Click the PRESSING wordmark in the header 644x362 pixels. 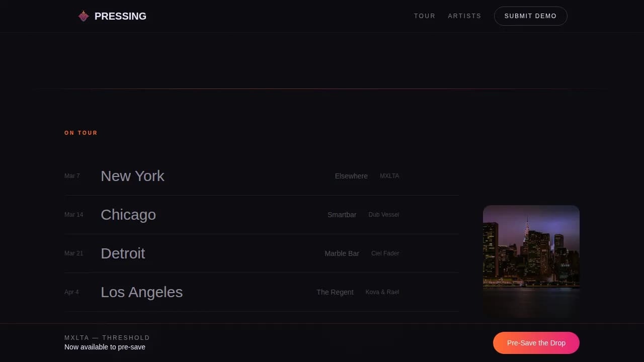point(120,16)
